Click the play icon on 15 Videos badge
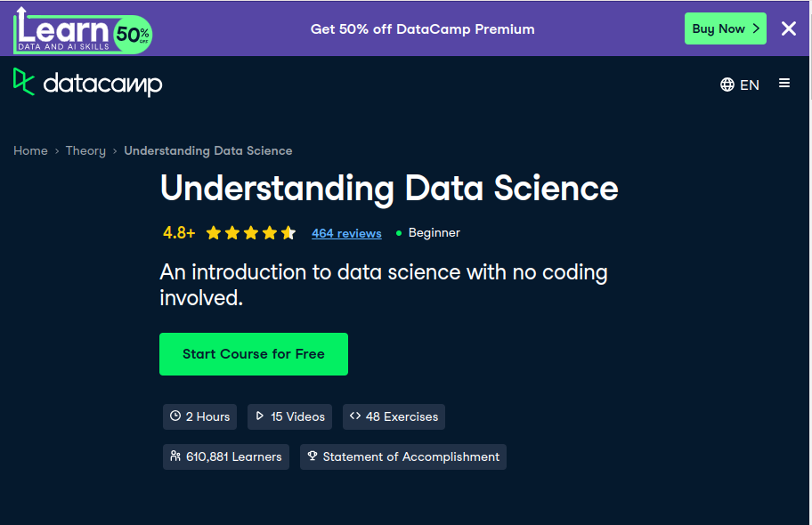The width and height of the screenshot is (812, 525). point(261,416)
